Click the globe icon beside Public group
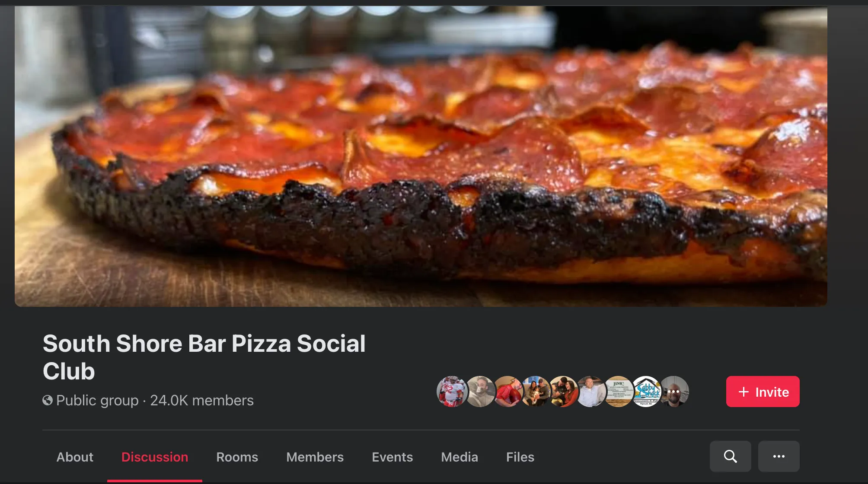 pos(48,401)
